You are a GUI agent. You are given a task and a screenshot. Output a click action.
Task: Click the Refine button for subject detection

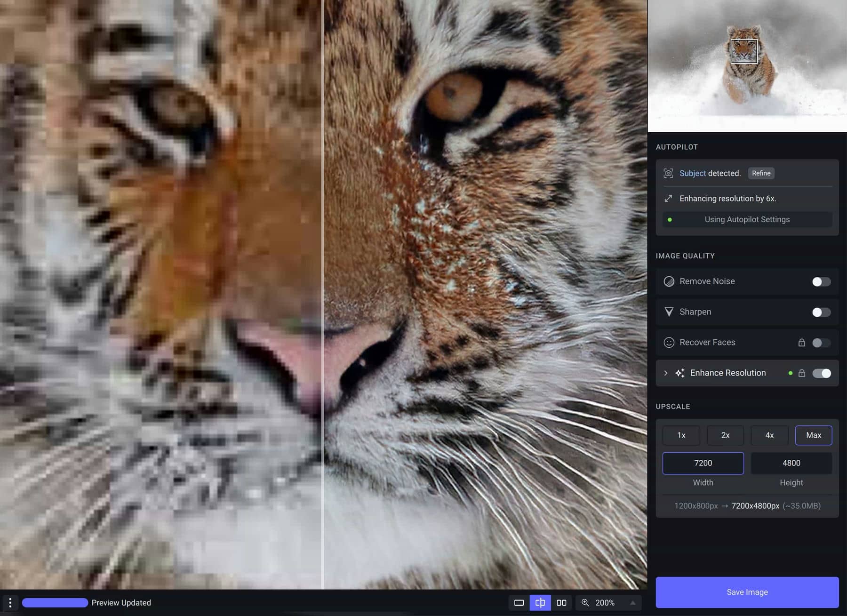[761, 173]
